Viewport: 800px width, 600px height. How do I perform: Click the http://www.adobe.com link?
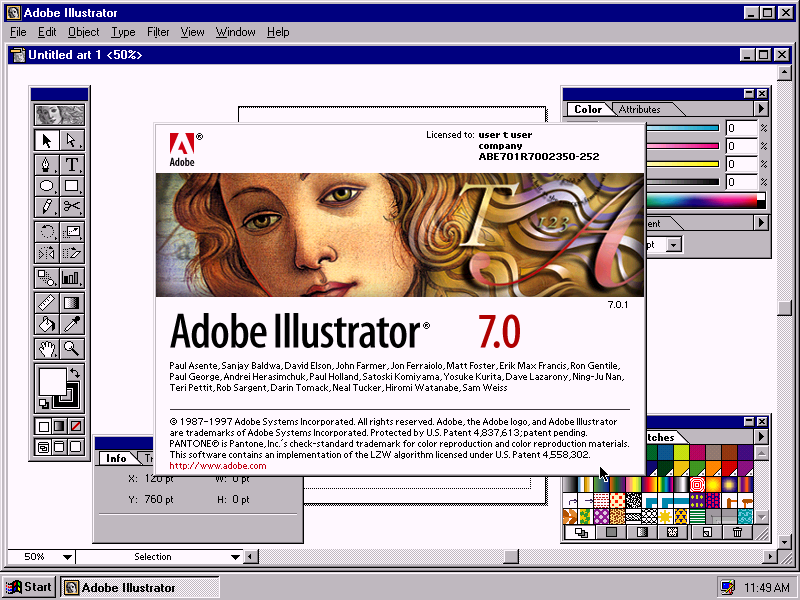click(218, 465)
